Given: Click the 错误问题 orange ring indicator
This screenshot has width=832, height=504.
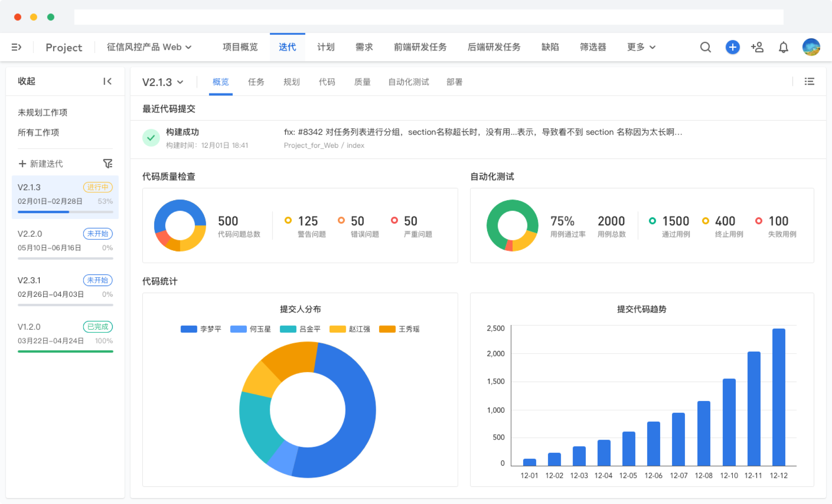Looking at the screenshot, I should 341,220.
